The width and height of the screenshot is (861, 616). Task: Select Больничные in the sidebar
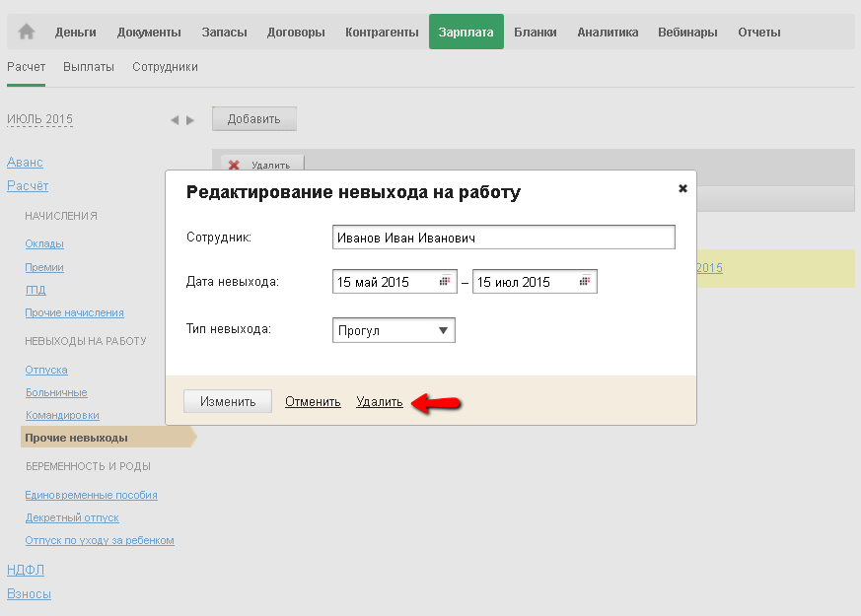click(56, 392)
